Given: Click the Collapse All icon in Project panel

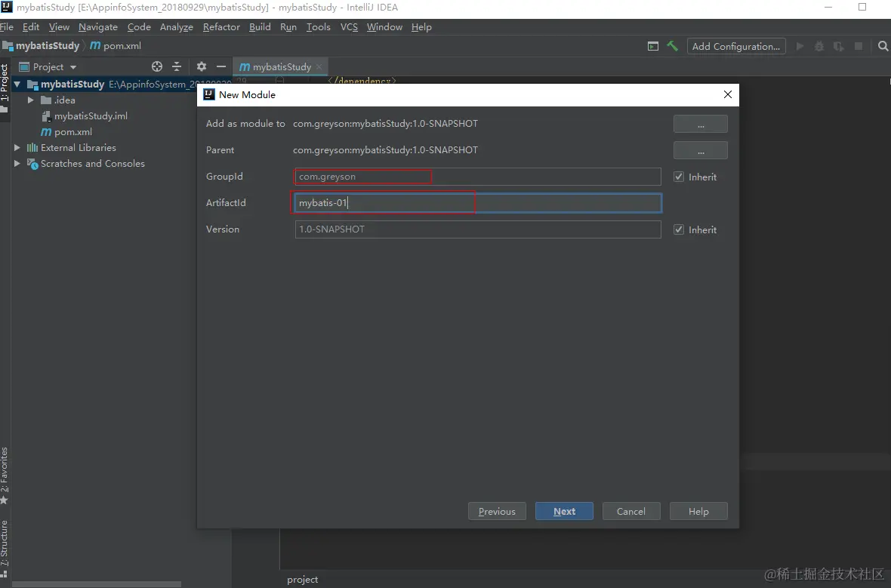Looking at the screenshot, I should tap(177, 66).
